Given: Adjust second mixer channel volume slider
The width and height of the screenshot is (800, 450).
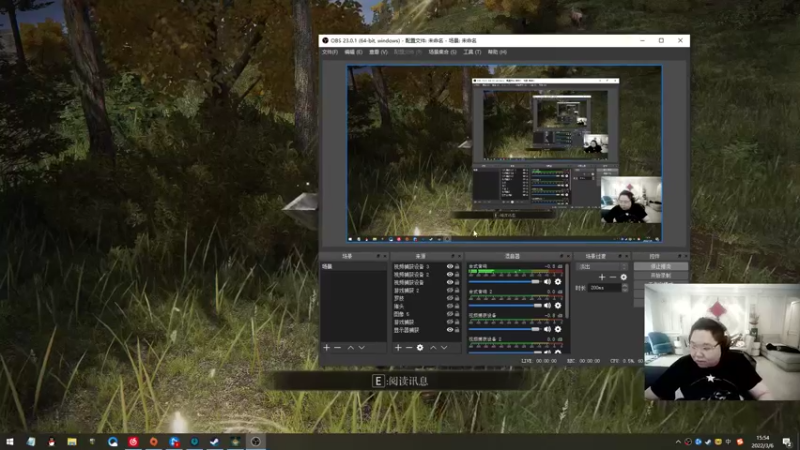Looking at the screenshot, I should click(x=505, y=306).
